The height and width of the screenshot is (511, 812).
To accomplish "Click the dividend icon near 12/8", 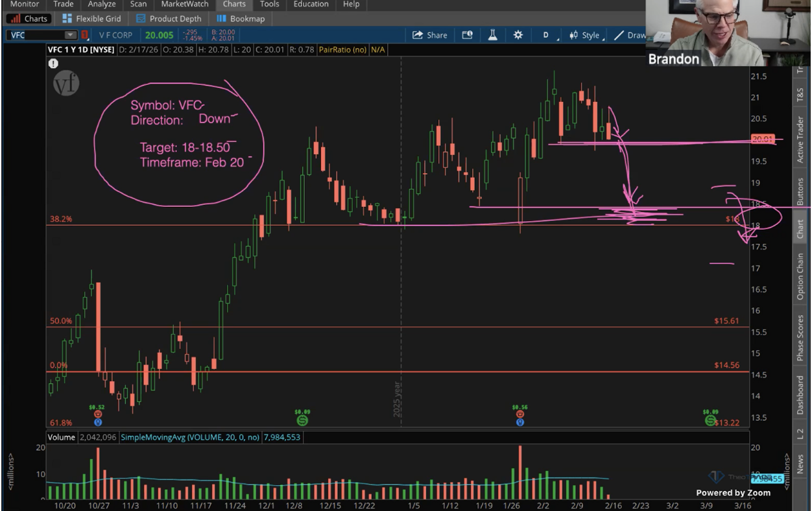I will [x=302, y=420].
